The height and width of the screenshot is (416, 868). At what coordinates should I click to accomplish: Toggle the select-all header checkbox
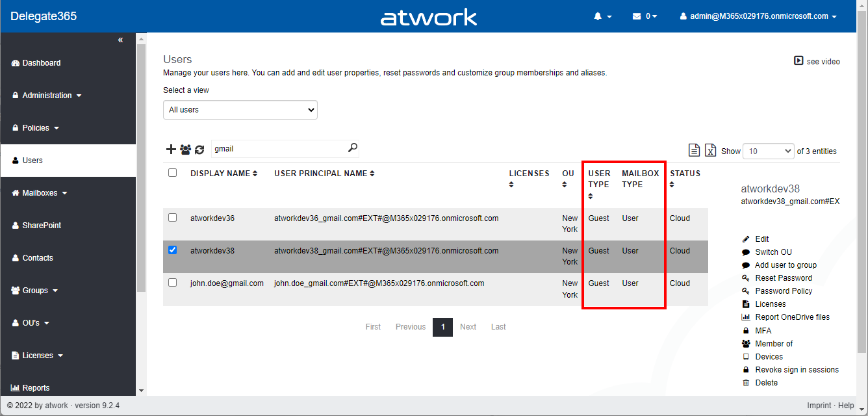(172, 173)
